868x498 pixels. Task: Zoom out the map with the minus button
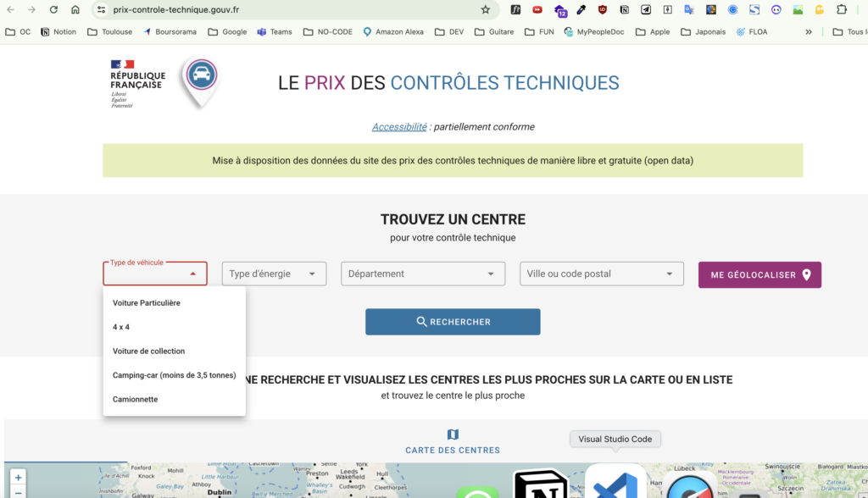pos(19,492)
